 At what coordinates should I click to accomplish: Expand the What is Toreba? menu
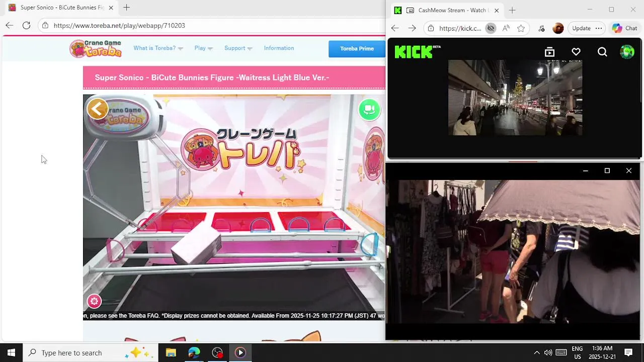click(158, 48)
